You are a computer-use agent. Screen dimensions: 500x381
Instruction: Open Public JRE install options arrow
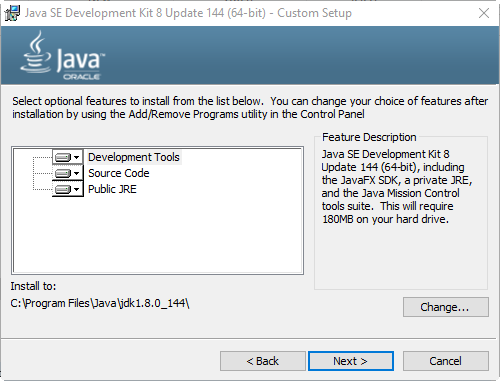tap(77, 189)
